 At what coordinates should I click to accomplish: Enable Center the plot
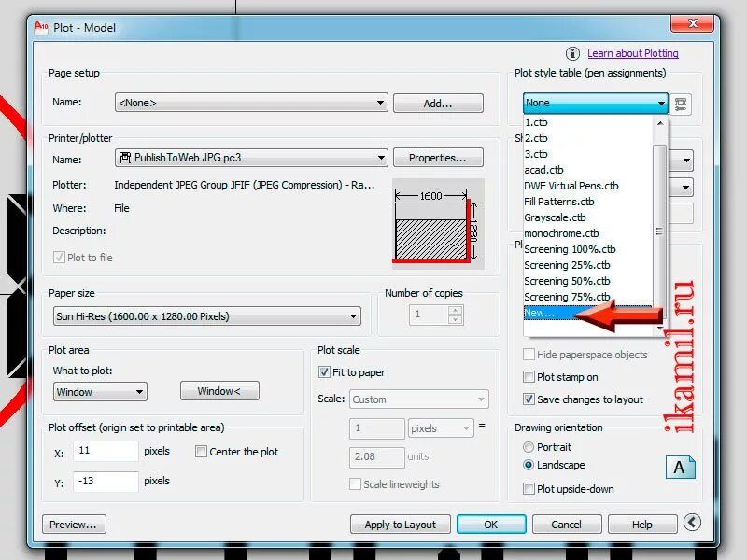(201, 452)
